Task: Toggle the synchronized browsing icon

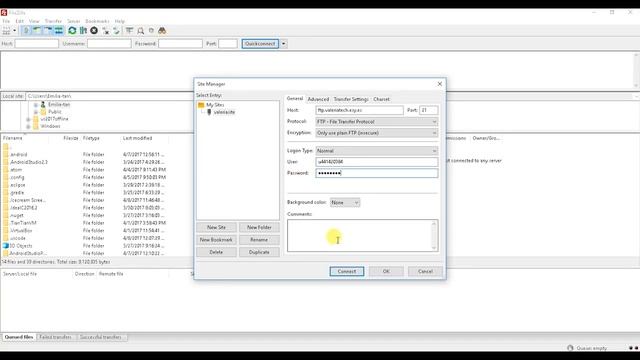Action: (151, 31)
